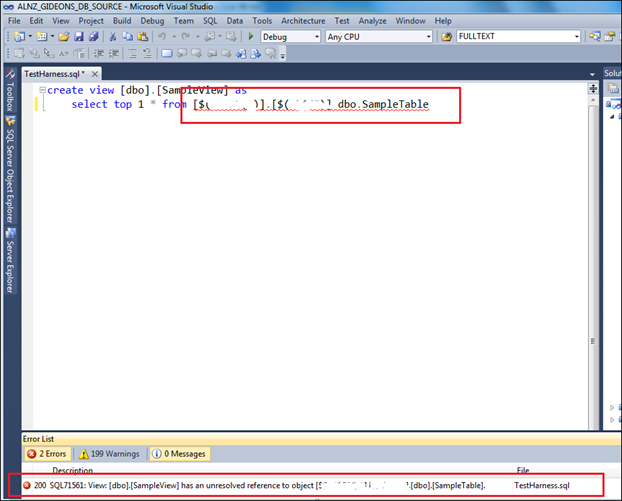Toggle the 0 Messages filter
The height and width of the screenshot is (501, 622).
[x=181, y=454]
